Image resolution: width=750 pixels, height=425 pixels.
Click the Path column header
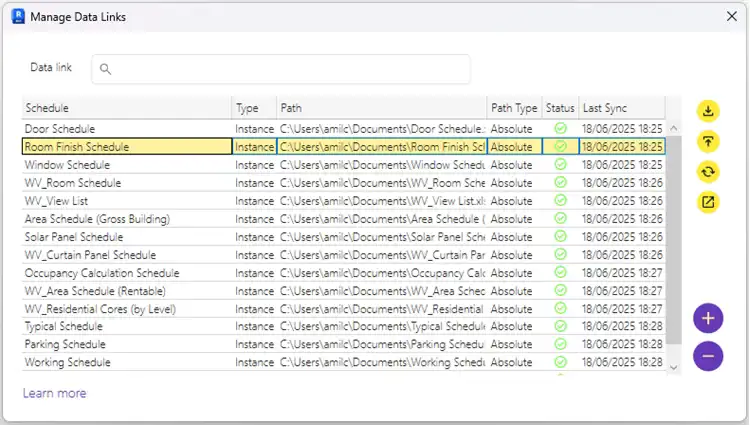(x=381, y=108)
